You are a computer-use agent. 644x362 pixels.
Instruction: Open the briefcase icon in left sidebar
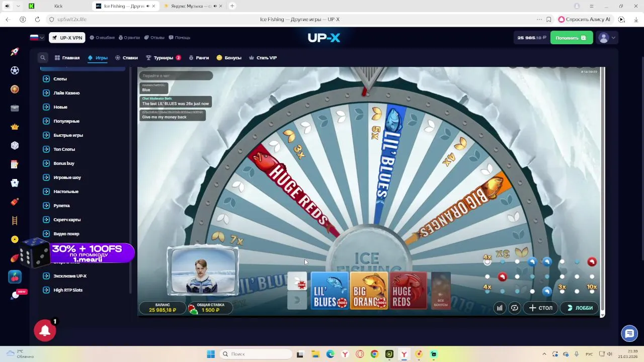(x=15, y=108)
